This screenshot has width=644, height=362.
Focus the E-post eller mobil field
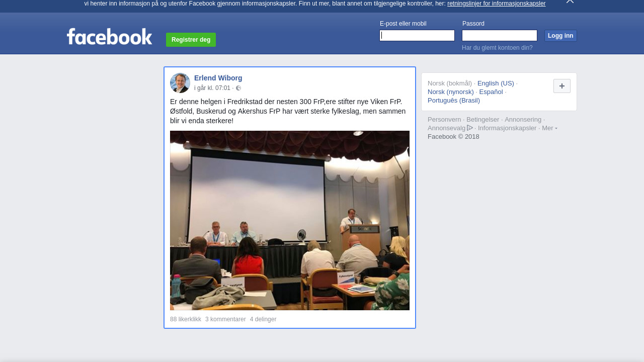(417, 36)
